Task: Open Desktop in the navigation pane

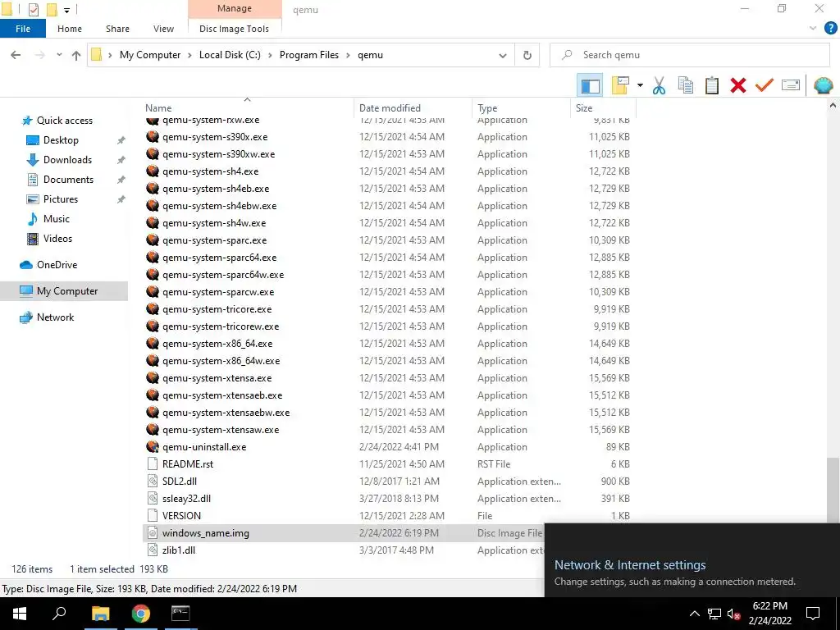Action: click(61, 139)
